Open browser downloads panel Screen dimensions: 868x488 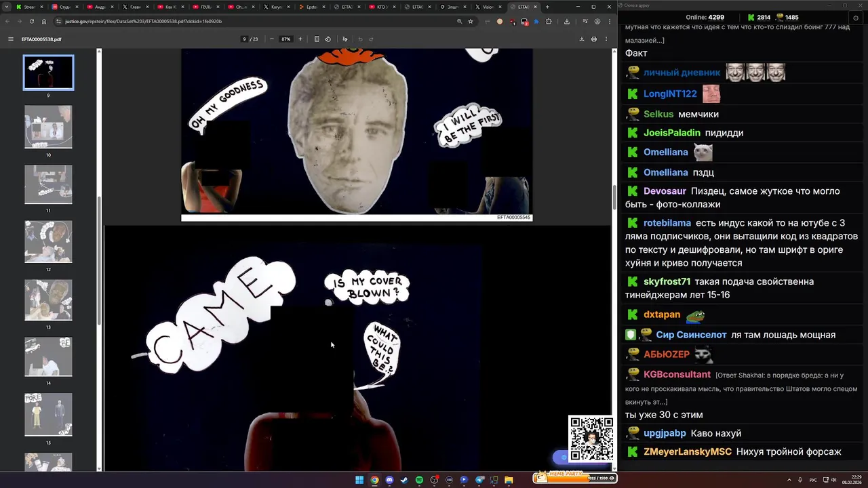coord(567,21)
